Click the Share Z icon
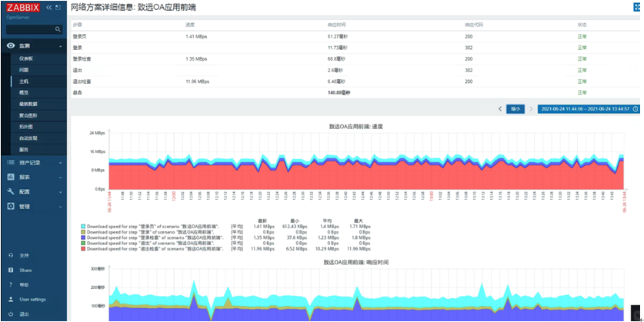 pos(11,270)
